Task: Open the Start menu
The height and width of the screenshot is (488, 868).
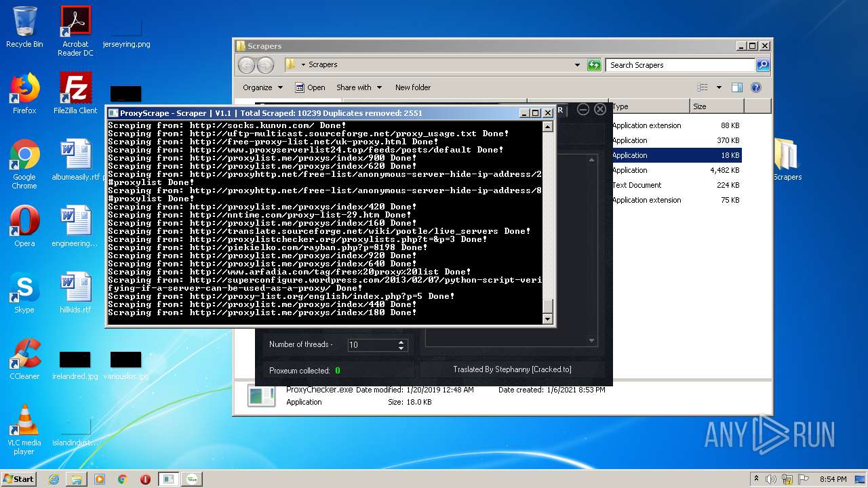Action: [18, 479]
